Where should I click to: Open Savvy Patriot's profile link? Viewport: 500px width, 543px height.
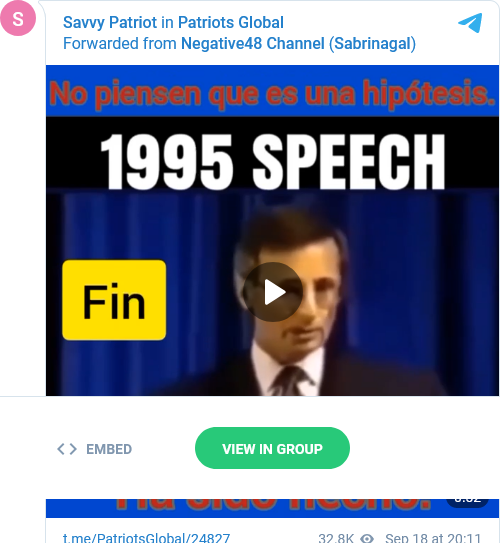[110, 23]
